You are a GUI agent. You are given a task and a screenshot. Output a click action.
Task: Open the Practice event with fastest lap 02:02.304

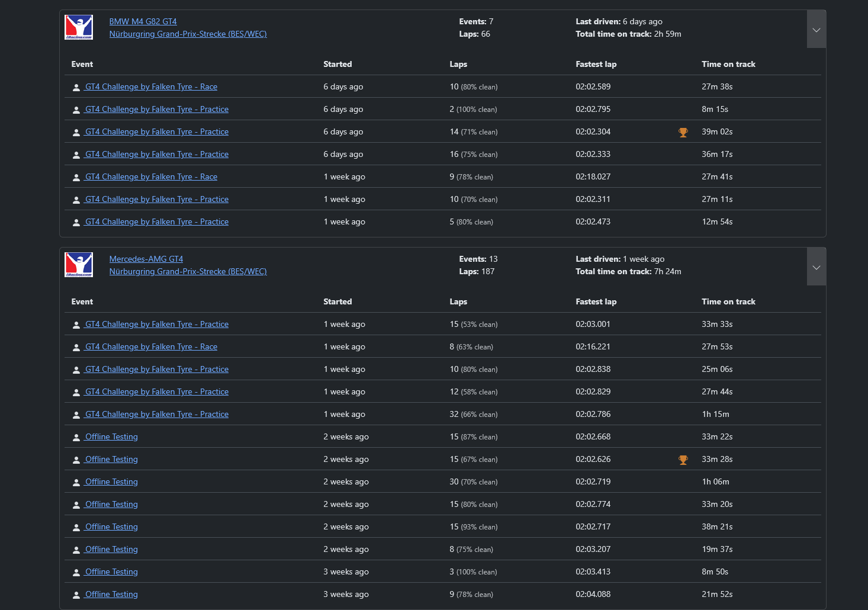point(156,131)
